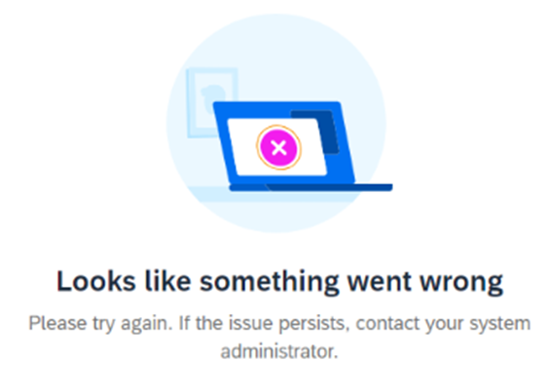Image resolution: width=548 pixels, height=392 pixels.
Task: Click the "If the issue persists" phrase
Action: (x=264, y=324)
